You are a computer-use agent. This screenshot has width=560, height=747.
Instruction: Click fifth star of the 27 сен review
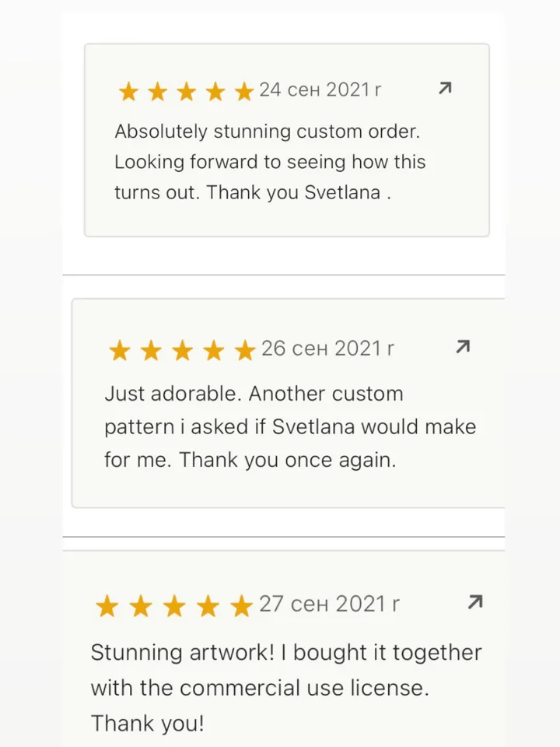coord(242,607)
